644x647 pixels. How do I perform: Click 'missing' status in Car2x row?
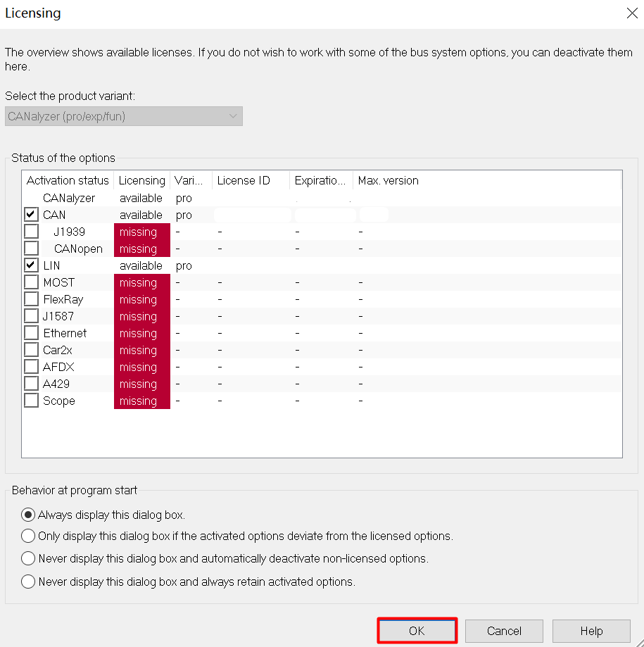[142, 351]
